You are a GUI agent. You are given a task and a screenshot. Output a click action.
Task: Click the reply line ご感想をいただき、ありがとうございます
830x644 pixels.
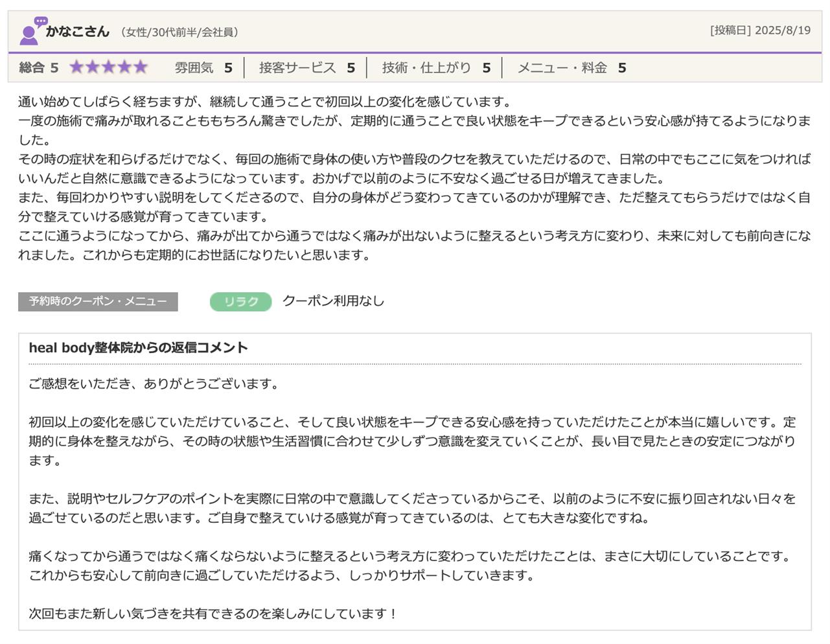tap(154, 384)
